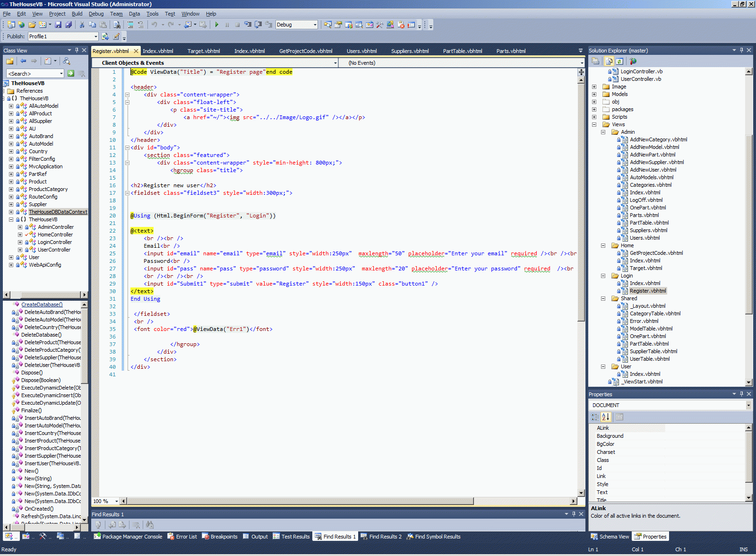Open the Error List panel tab

182,537
